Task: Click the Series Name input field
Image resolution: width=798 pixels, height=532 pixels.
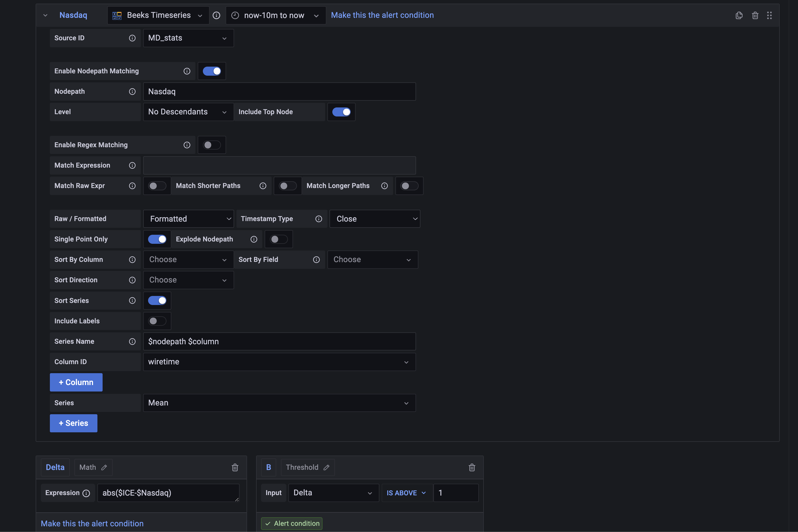Action: pyautogui.click(x=279, y=341)
